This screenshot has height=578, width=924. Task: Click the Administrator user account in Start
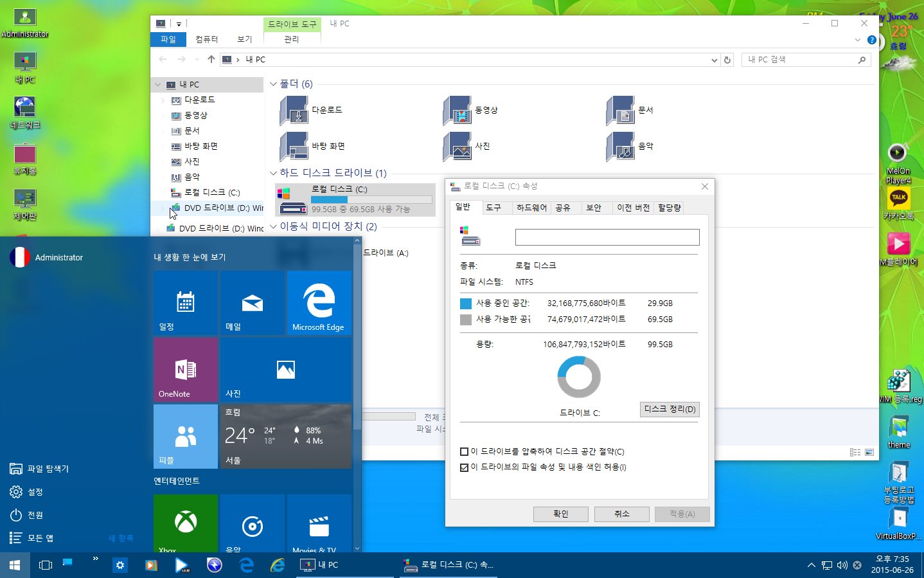click(x=46, y=257)
